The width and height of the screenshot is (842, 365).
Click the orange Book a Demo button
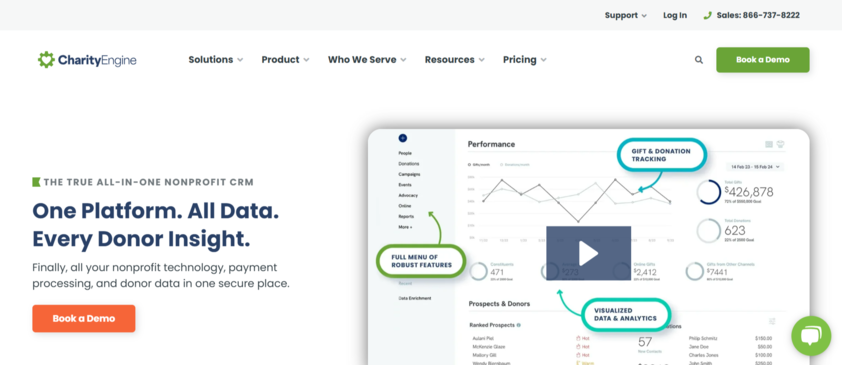click(84, 318)
